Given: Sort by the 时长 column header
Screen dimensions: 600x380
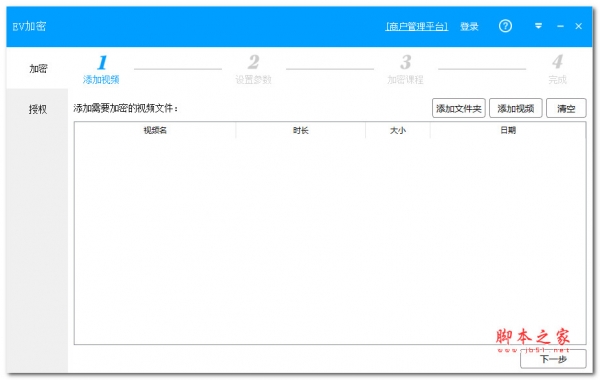Looking at the screenshot, I should [x=300, y=130].
